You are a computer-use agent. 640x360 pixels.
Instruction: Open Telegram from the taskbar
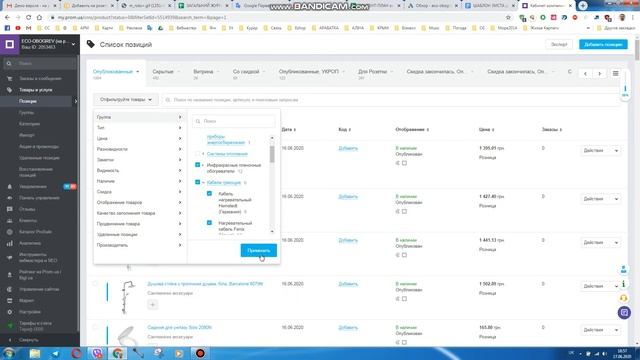56,353
